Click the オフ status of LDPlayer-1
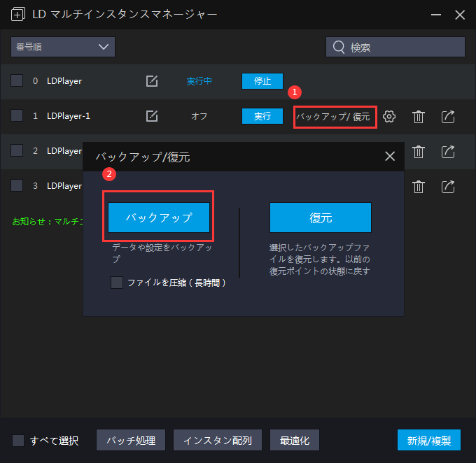The image size is (476, 463). (199, 116)
